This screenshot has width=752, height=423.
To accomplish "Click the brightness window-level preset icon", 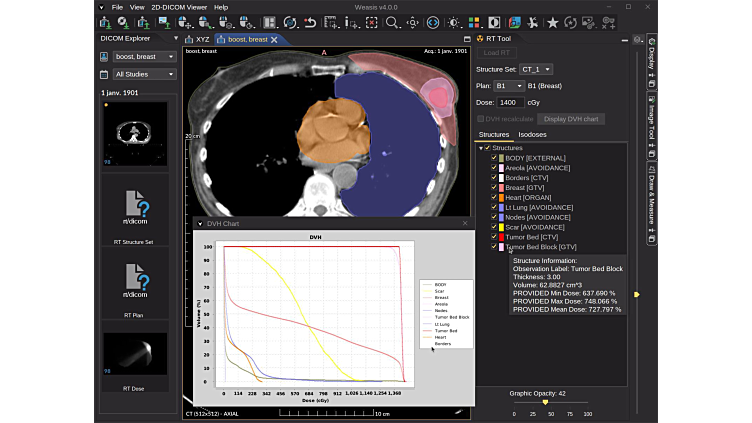I will pos(453,23).
